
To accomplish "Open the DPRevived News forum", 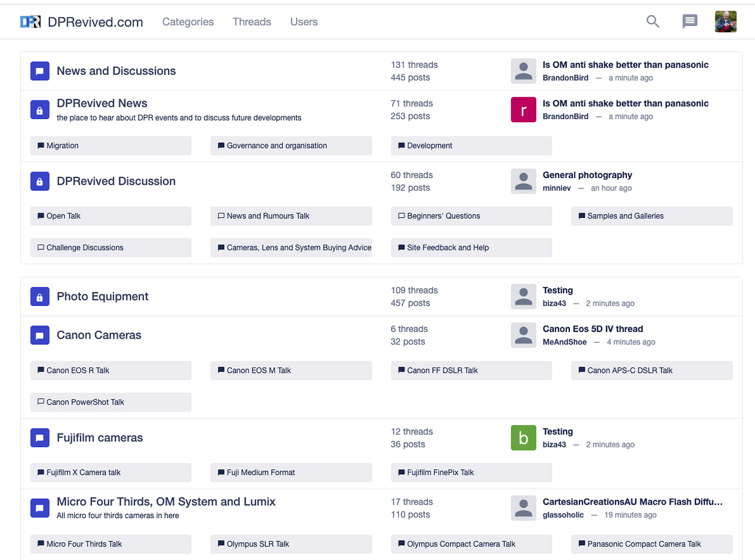I will coord(102,103).
